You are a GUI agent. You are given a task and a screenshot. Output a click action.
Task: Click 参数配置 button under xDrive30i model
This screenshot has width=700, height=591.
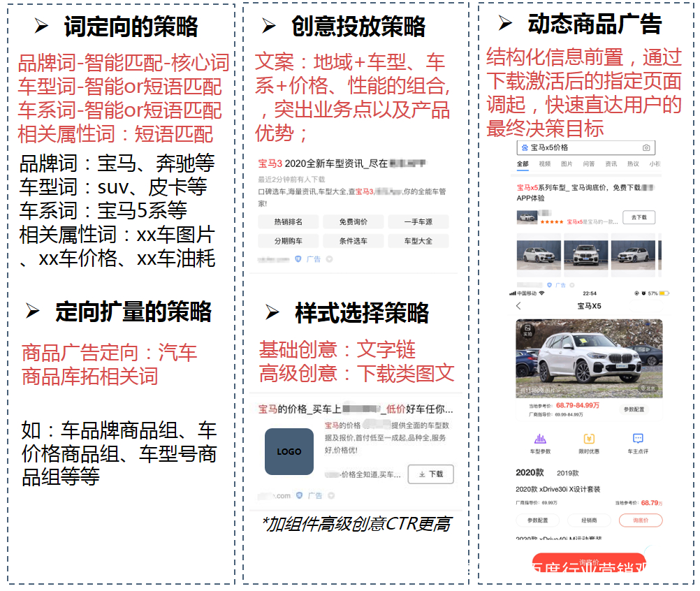[537, 520]
